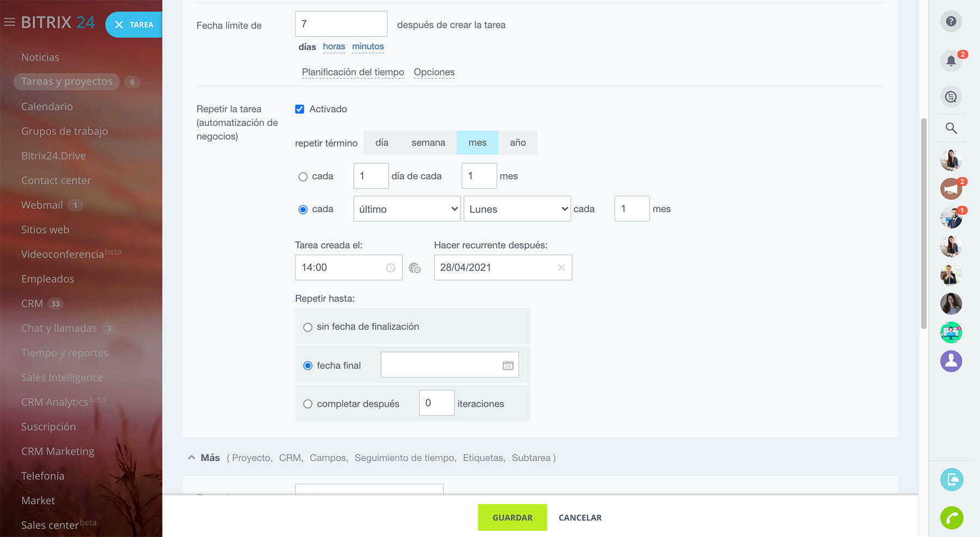This screenshot has height=537, width=980.
Task: Toggle the hamburger menu icon
Action: point(9,22)
